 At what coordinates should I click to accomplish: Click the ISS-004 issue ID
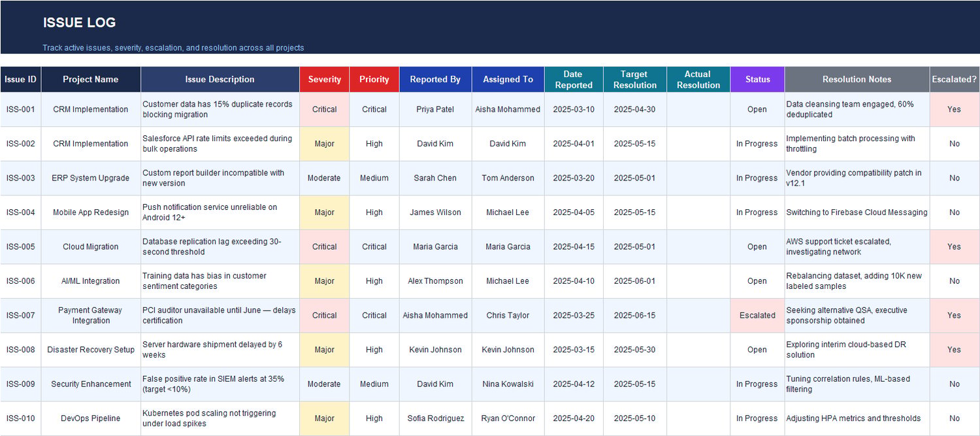[x=20, y=212]
